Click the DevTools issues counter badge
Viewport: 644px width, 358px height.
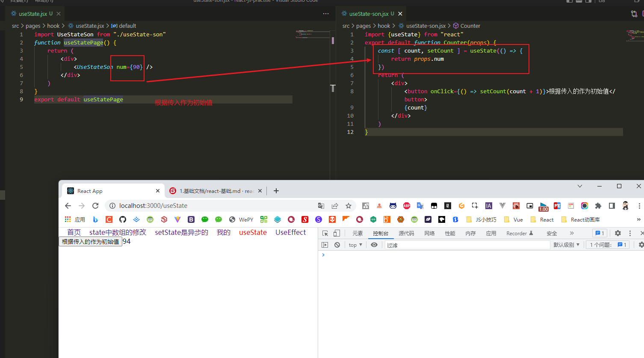pos(600,233)
